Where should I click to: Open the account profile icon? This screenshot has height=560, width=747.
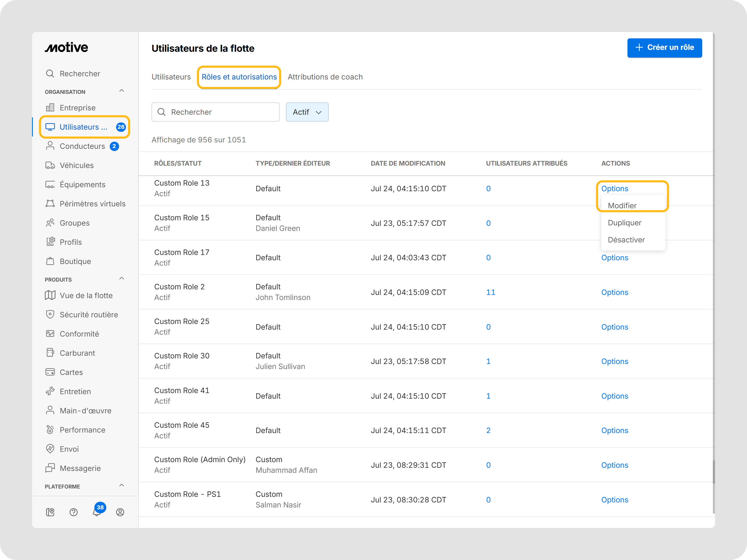coord(120,512)
